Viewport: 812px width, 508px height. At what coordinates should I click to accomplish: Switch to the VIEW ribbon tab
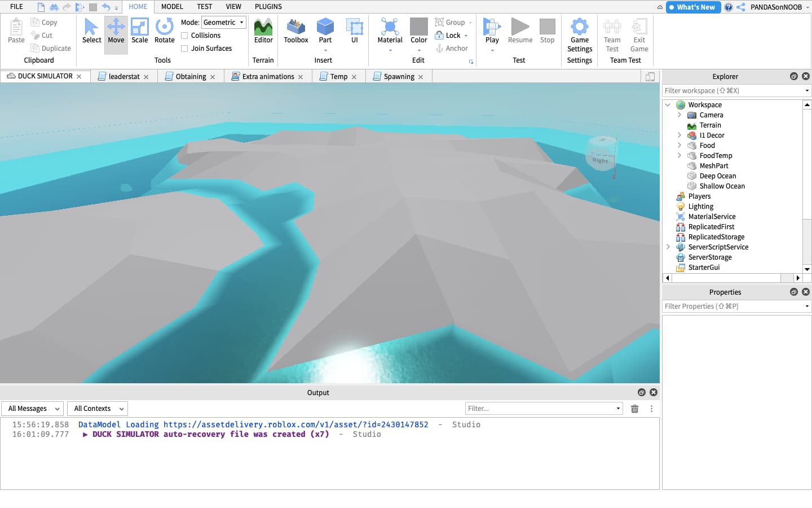233,7
